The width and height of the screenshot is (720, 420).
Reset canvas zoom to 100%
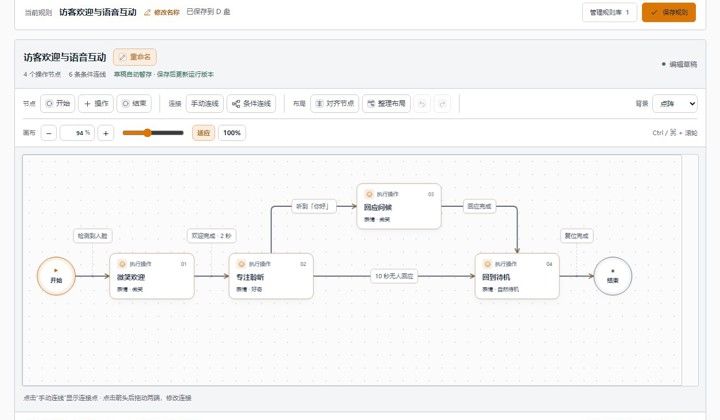pyautogui.click(x=232, y=133)
